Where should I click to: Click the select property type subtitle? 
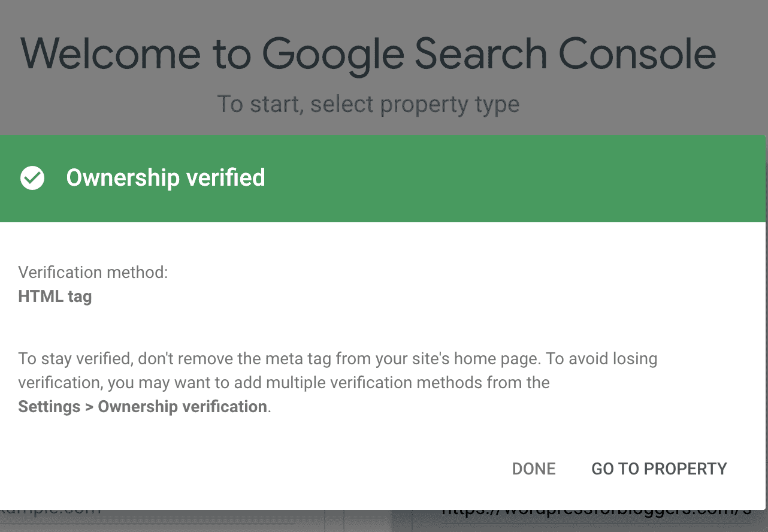pos(368,104)
